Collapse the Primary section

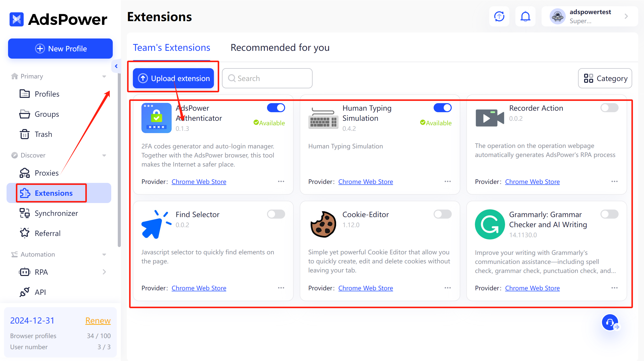pos(104,76)
